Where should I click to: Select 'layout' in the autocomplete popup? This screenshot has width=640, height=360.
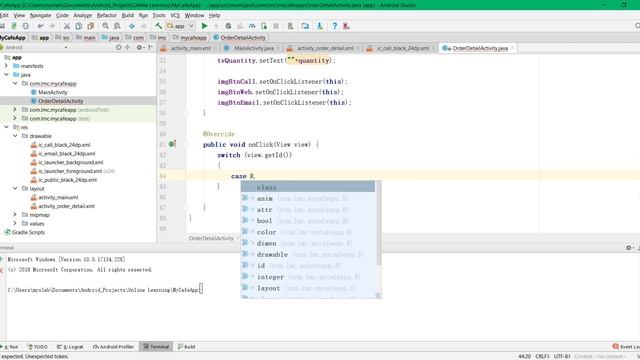308,288
